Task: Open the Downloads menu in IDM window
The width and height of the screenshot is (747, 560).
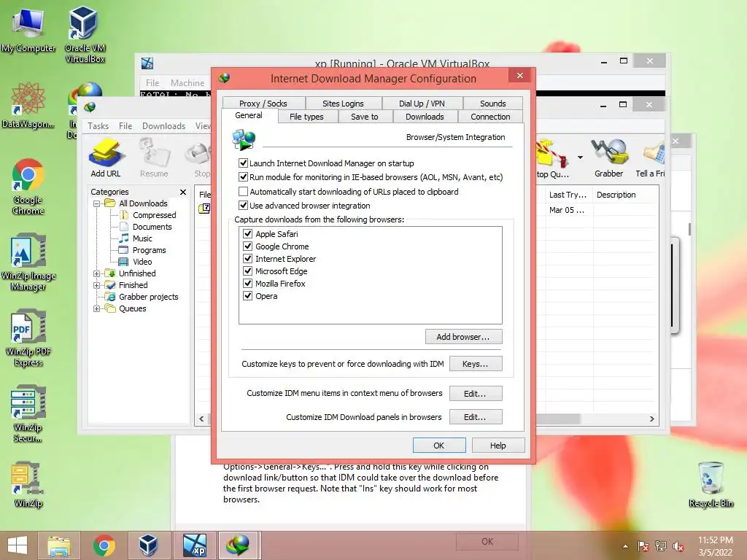Action: 163,126
